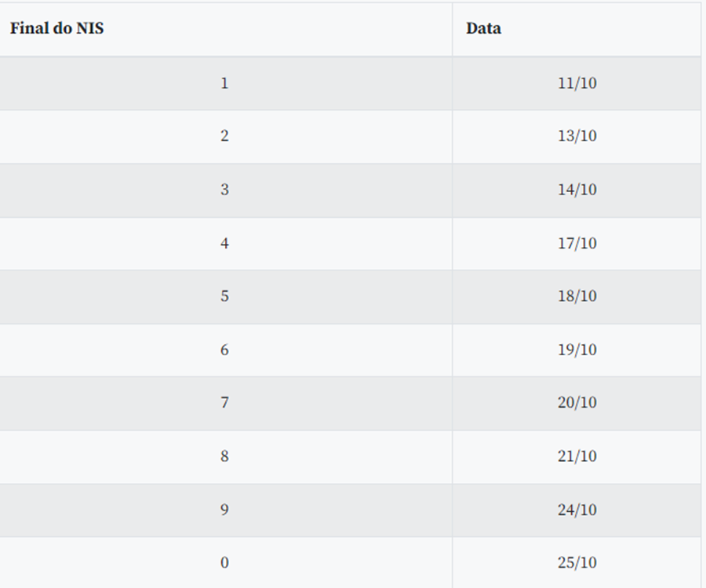This screenshot has width=706, height=588.
Task: Select the NIS final digit 5 cell
Action: click(x=224, y=296)
